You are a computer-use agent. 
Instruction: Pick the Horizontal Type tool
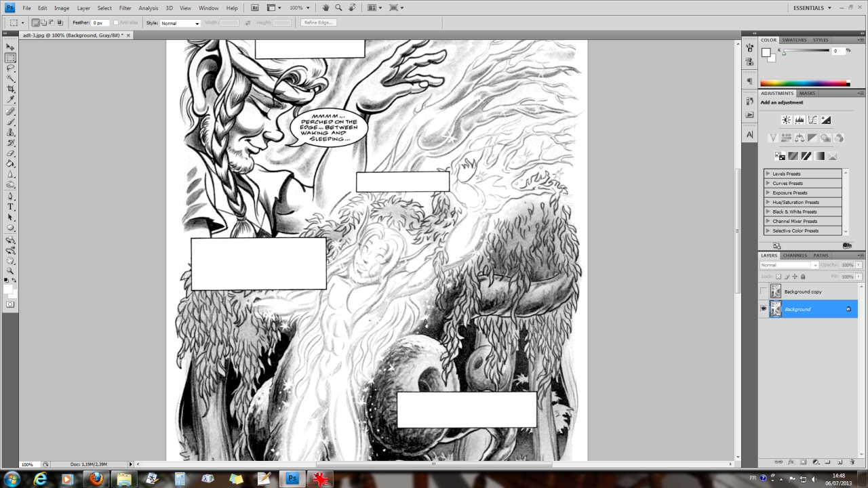[10, 207]
